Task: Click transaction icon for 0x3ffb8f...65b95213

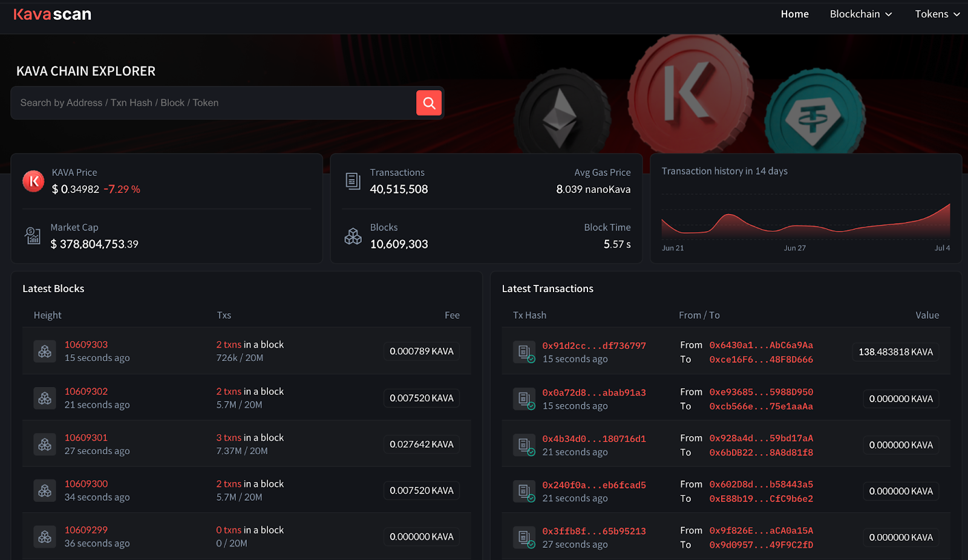Action: pyautogui.click(x=525, y=537)
